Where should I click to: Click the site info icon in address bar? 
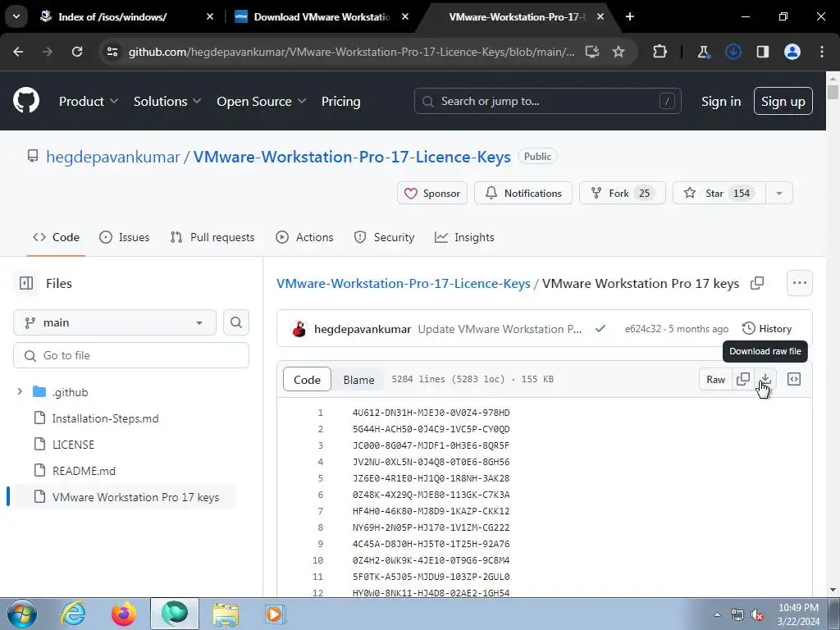pyautogui.click(x=112, y=52)
